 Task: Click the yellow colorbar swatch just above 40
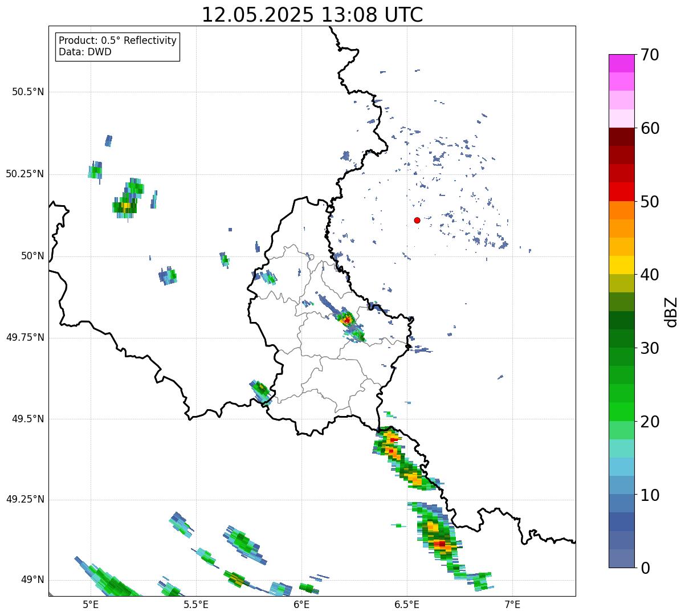click(621, 265)
